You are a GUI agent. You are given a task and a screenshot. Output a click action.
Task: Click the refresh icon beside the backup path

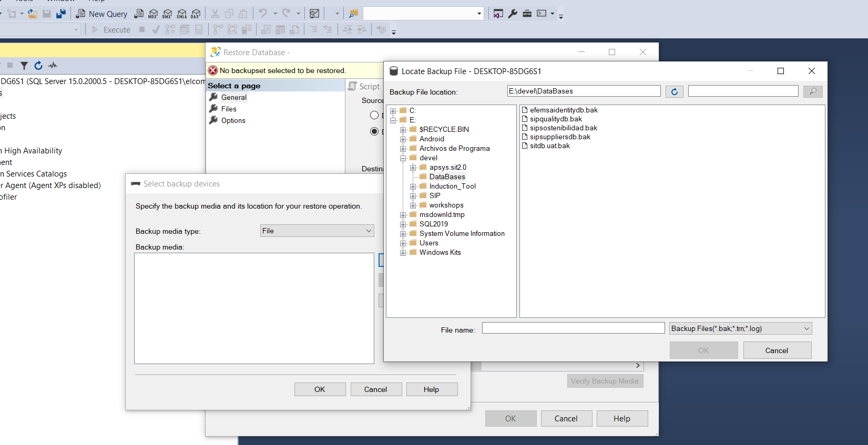point(675,91)
